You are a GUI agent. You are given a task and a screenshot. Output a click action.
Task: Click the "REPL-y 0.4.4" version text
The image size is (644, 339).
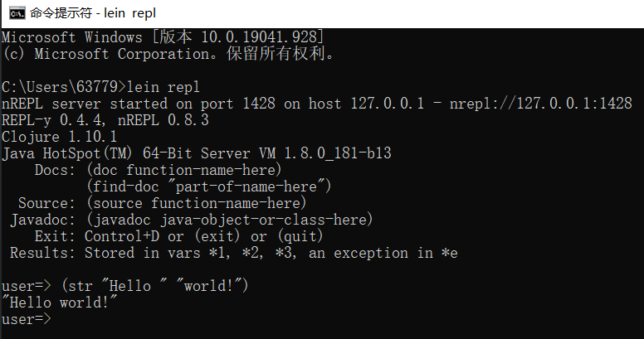coord(51,120)
